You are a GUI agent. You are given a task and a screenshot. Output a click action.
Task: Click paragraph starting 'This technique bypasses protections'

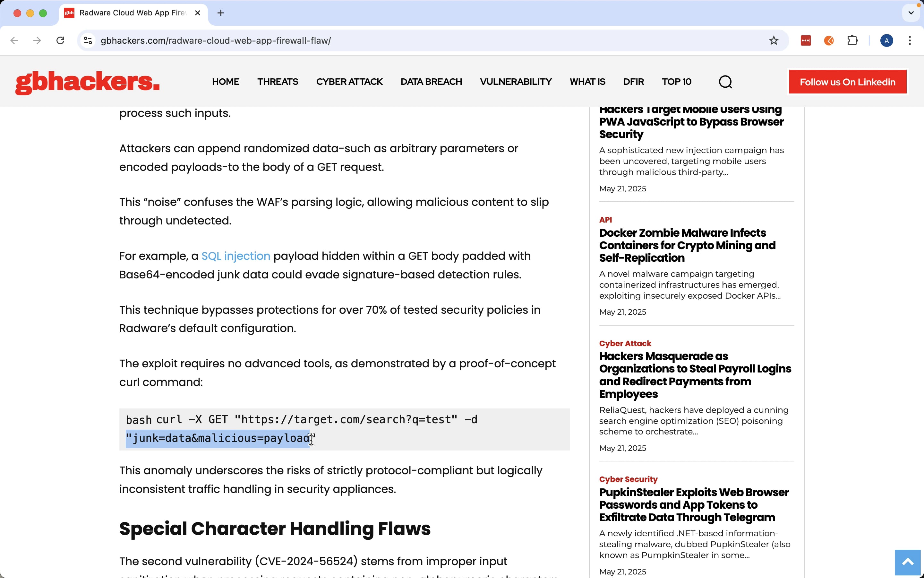(x=330, y=319)
